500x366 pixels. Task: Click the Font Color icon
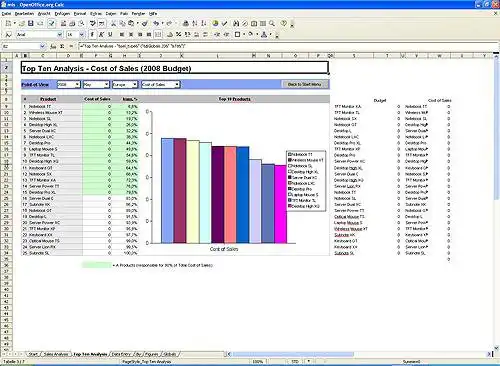tap(264, 34)
